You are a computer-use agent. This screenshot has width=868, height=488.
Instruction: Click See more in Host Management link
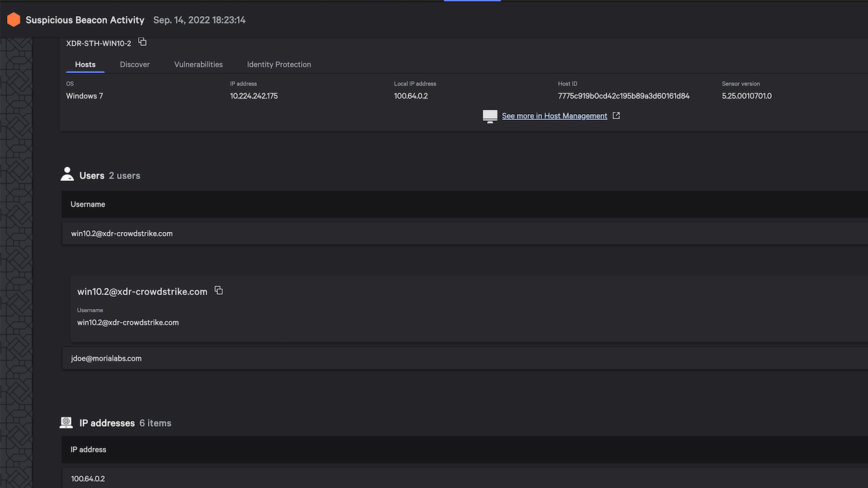point(554,116)
